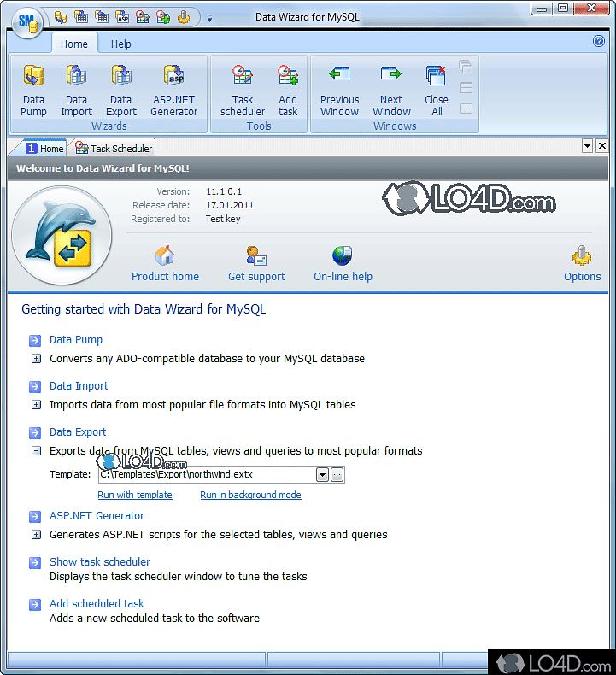Launch ASP.NET Generator from quick access toolbar
The height and width of the screenshot is (675, 616).
click(122, 17)
